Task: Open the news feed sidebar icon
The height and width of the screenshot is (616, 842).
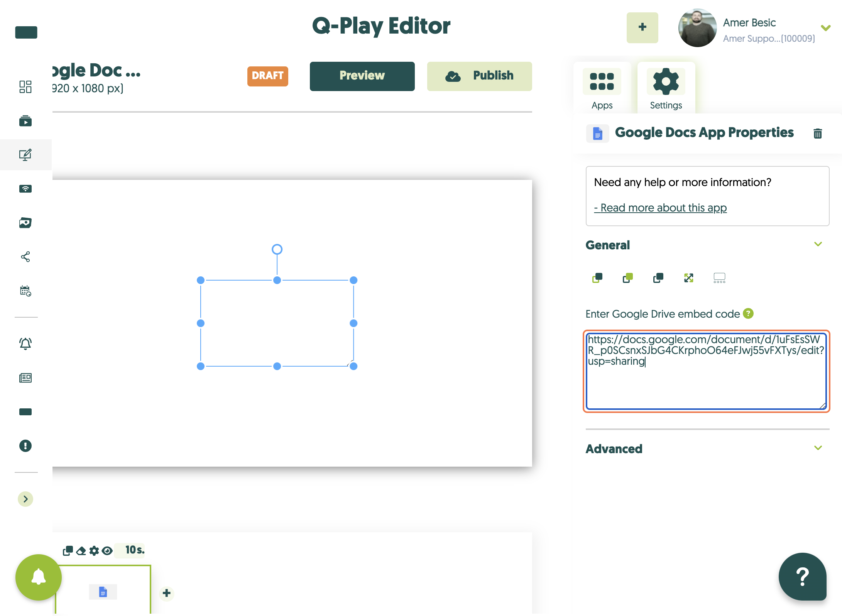Action: [25, 377]
